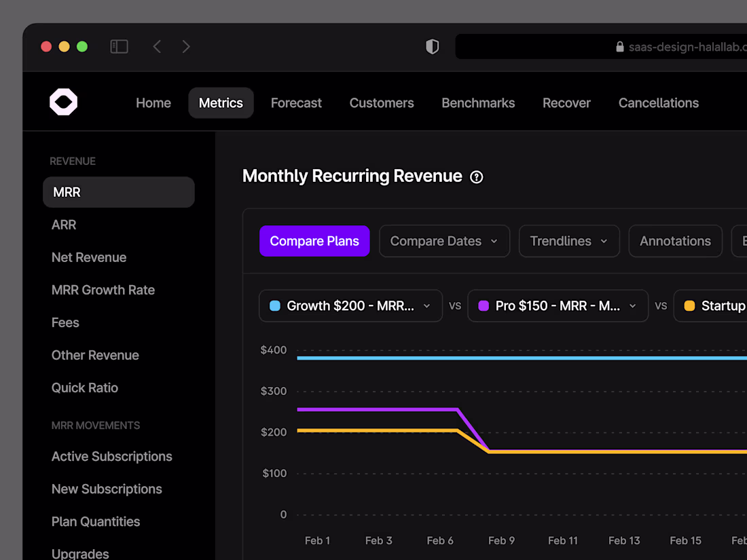This screenshot has height=560, width=747.
Task: Click the back navigation arrow
Action: pyautogui.click(x=157, y=46)
